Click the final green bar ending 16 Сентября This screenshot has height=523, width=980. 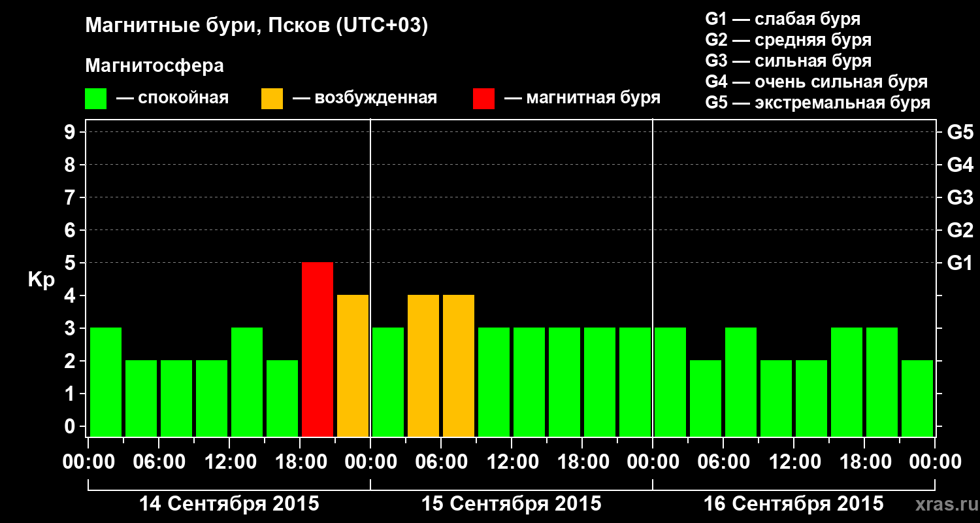[917, 399]
